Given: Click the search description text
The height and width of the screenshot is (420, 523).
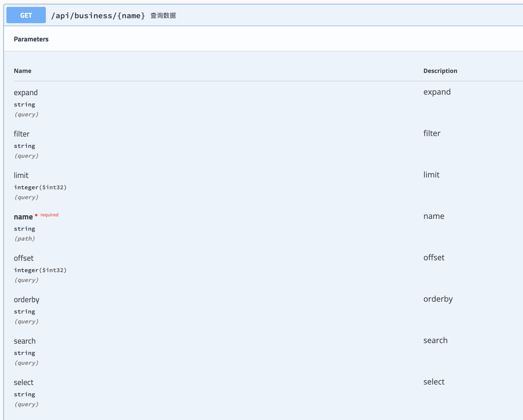Looking at the screenshot, I should (435, 340).
